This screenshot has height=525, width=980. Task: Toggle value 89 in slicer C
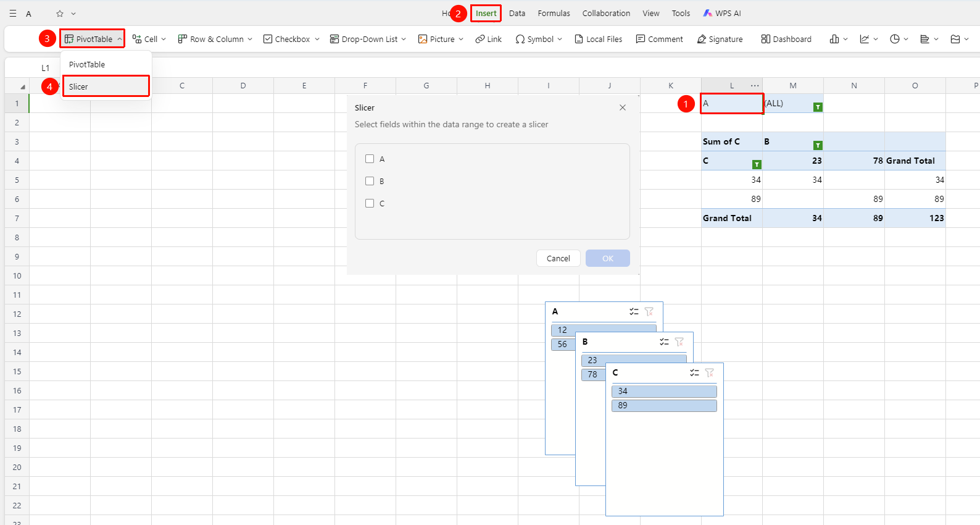click(664, 405)
